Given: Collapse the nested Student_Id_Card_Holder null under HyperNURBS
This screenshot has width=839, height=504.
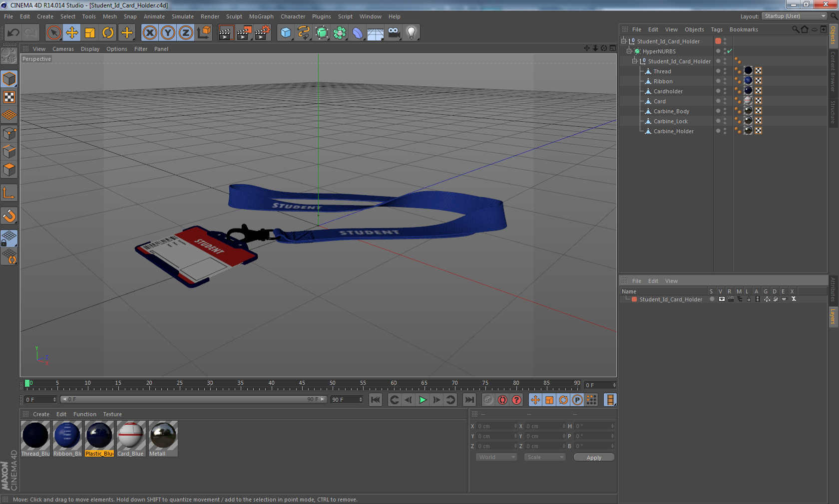Looking at the screenshot, I should 635,61.
